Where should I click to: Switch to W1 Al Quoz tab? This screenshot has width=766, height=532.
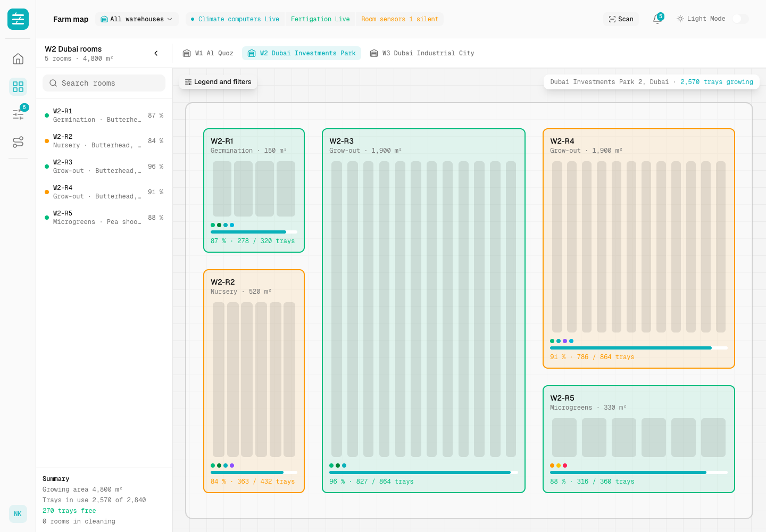point(208,53)
